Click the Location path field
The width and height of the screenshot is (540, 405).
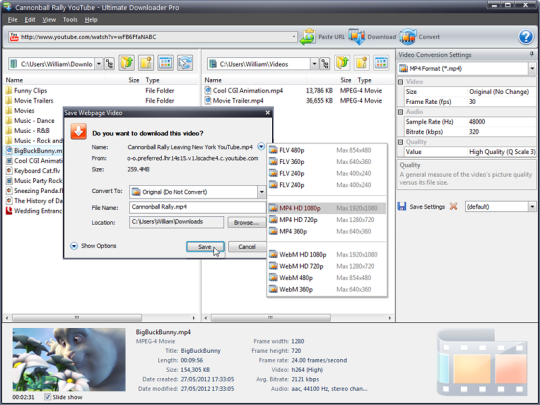click(x=176, y=222)
